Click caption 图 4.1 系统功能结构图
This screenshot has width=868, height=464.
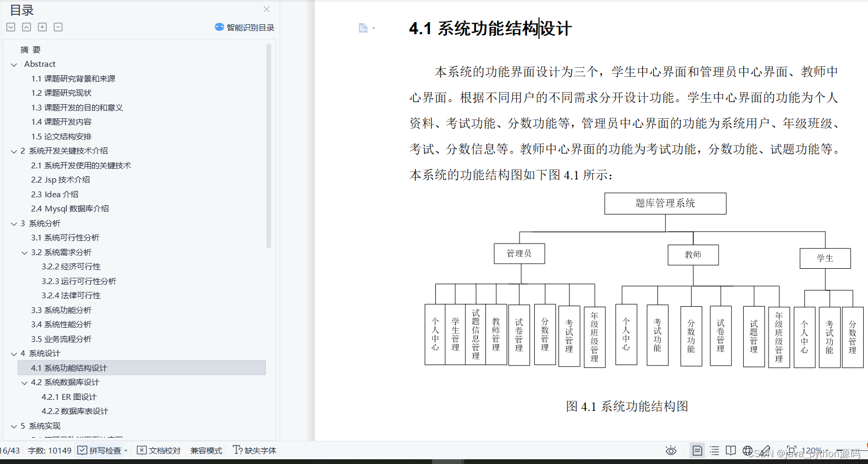pyautogui.click(x=627, y=406)
